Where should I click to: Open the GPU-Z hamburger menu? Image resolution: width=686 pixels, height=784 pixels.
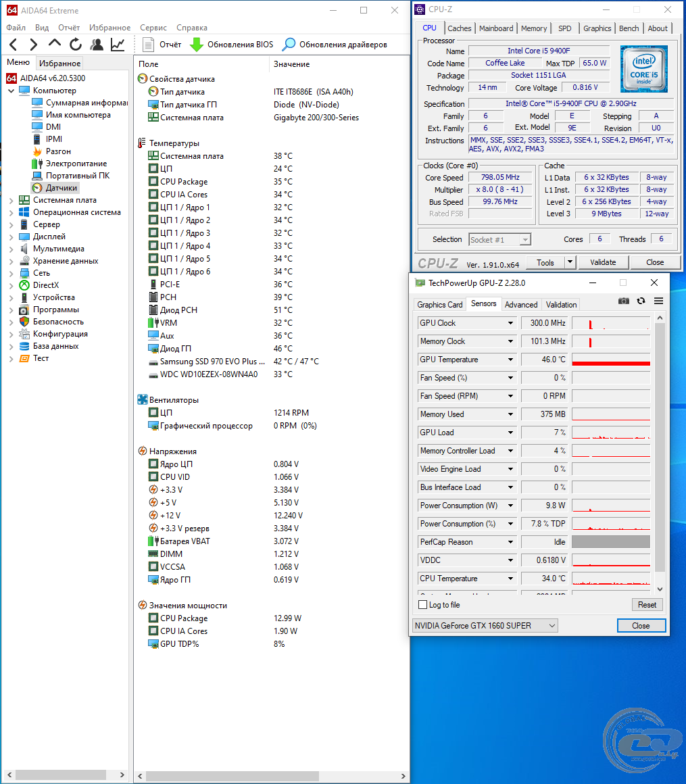pyautogui.click(x=658, y=301)
